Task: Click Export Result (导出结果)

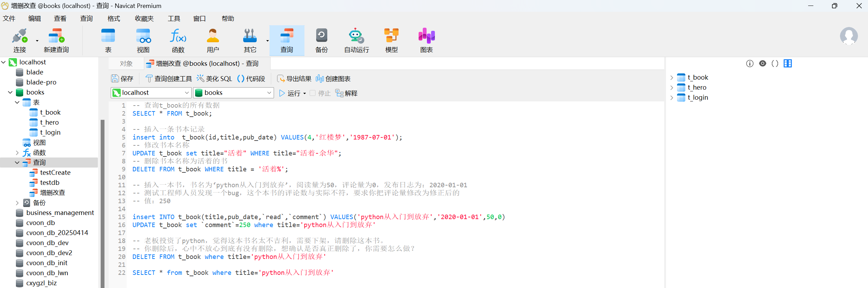Action: click(294, 79)
